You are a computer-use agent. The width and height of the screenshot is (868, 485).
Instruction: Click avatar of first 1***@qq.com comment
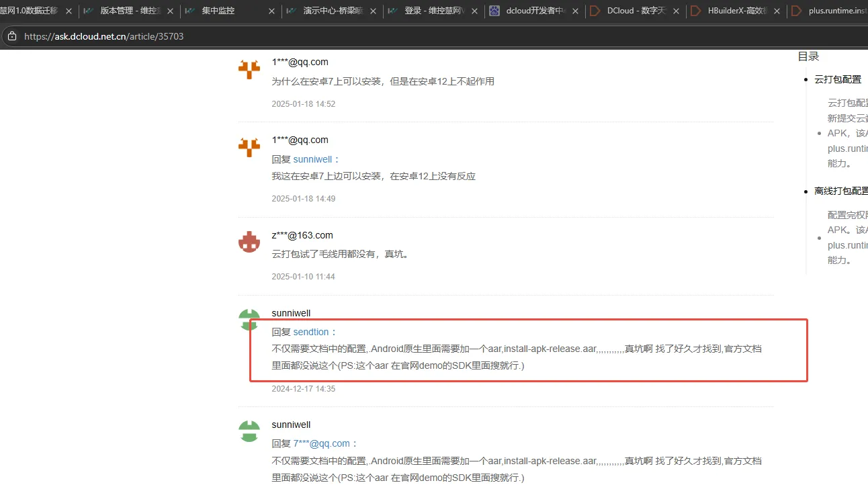pyautogui.click(x=249, y=69)
